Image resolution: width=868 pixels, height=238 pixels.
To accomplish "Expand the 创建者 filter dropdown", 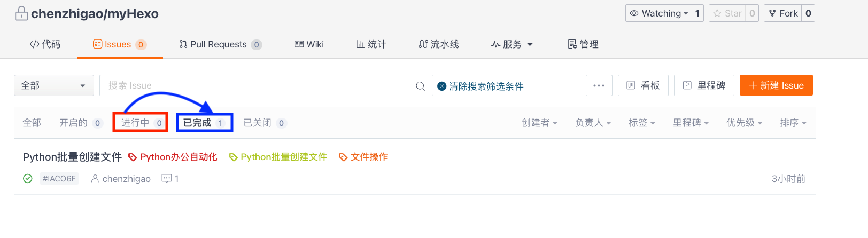I will [x=539, y=123].
